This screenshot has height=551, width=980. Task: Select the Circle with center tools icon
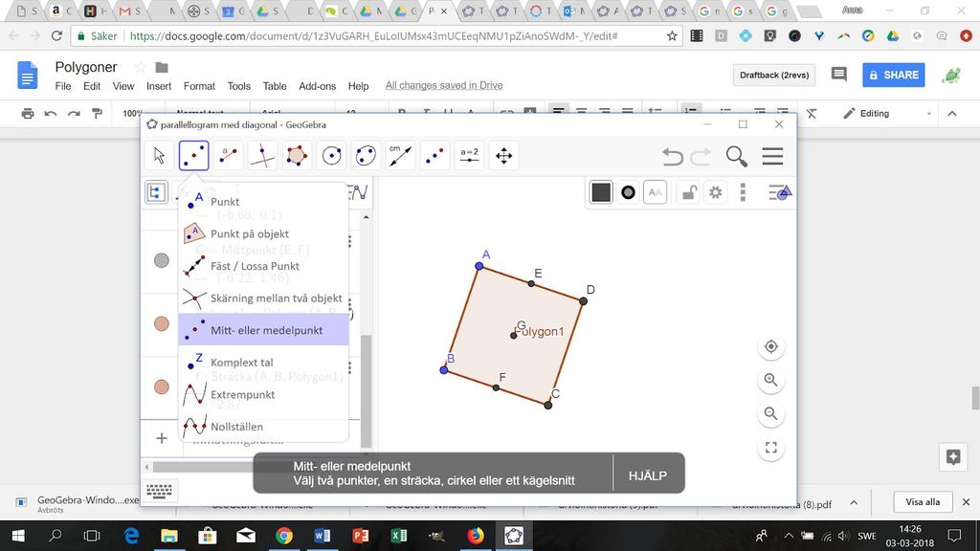coord(331,156)
